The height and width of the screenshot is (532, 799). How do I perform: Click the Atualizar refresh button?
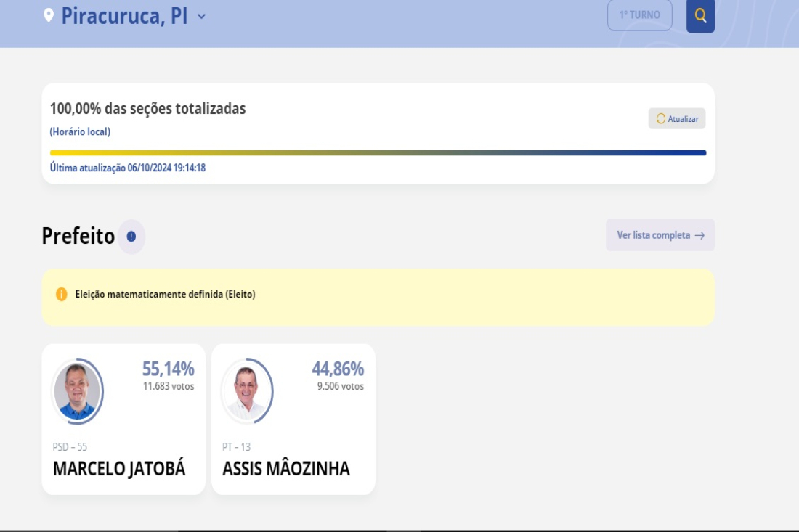(677, 118)
